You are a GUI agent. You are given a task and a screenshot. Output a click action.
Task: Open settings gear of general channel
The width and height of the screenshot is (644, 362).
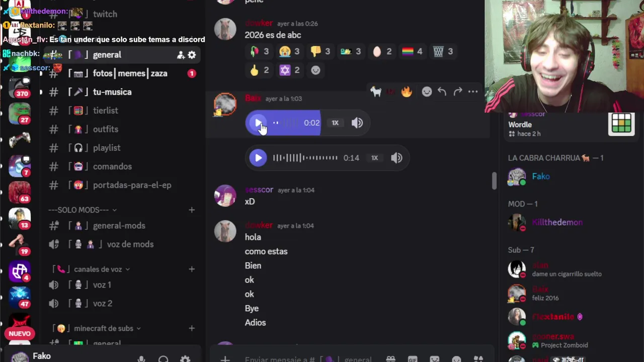click(192, 55)
